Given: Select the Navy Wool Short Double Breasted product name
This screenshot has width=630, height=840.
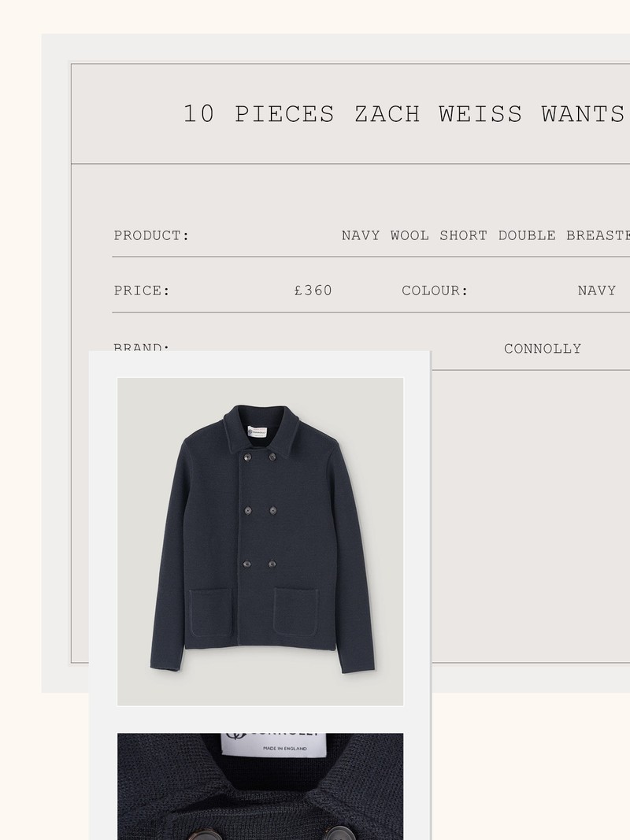Looking at the screenshot, I should click(485, 235).
